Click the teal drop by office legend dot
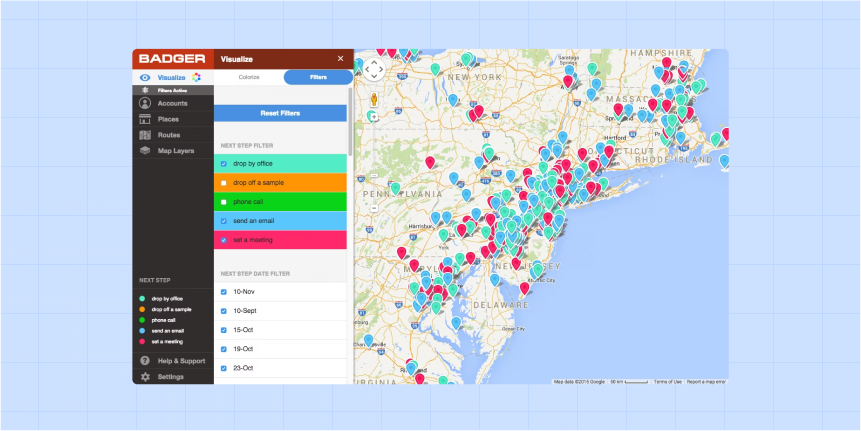 tap(142, 299)
